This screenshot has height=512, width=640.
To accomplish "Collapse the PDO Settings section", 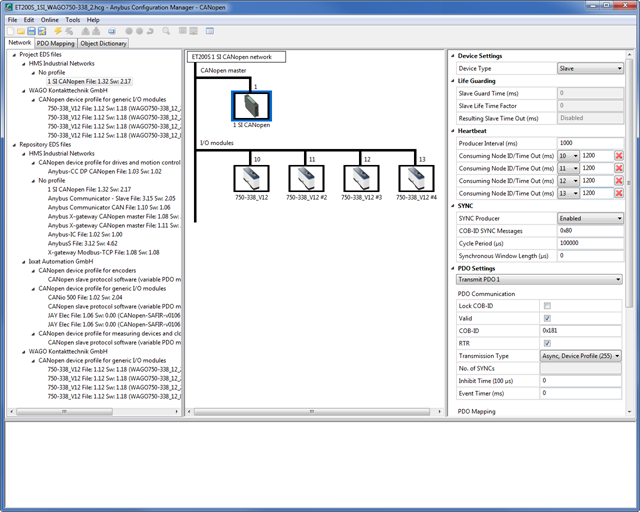I will (x=453, y=268).
